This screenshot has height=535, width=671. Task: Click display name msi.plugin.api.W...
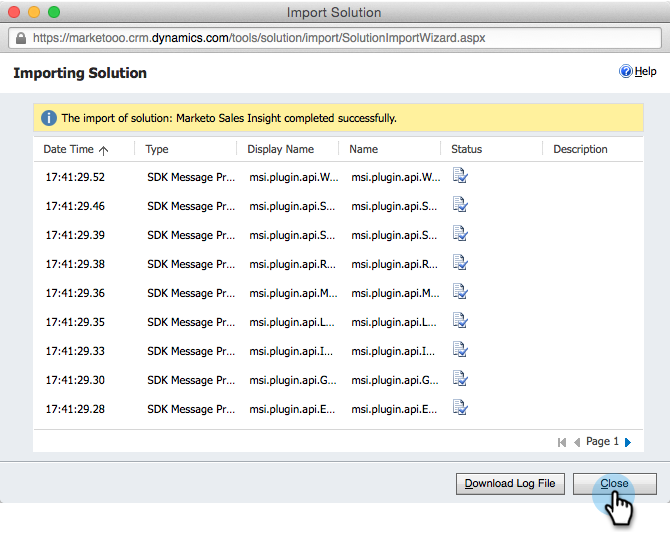click(294, 177)
